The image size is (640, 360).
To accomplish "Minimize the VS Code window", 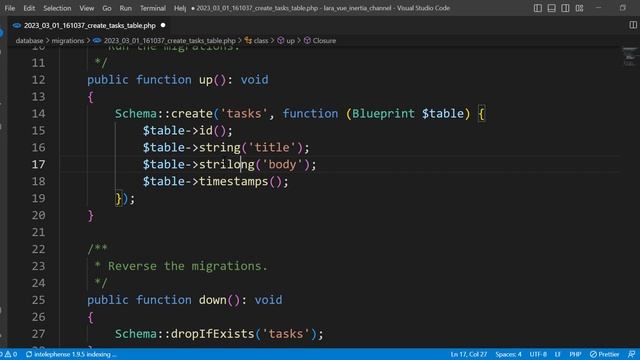I will pyautogui.click(x=599, y=8).
